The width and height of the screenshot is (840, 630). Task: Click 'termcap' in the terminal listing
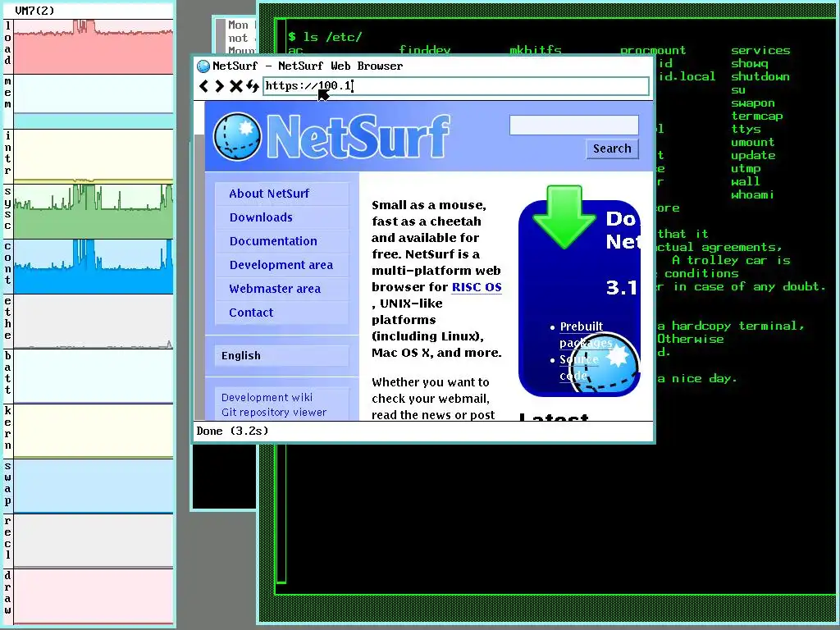[x=757, y=116]
